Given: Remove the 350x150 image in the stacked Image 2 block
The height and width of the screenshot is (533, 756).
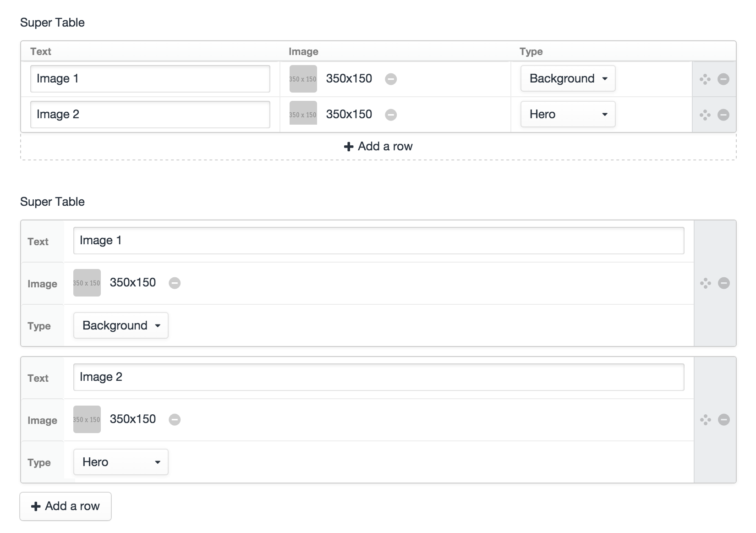Looking at the screenshot, I should (x=175, y=419).
